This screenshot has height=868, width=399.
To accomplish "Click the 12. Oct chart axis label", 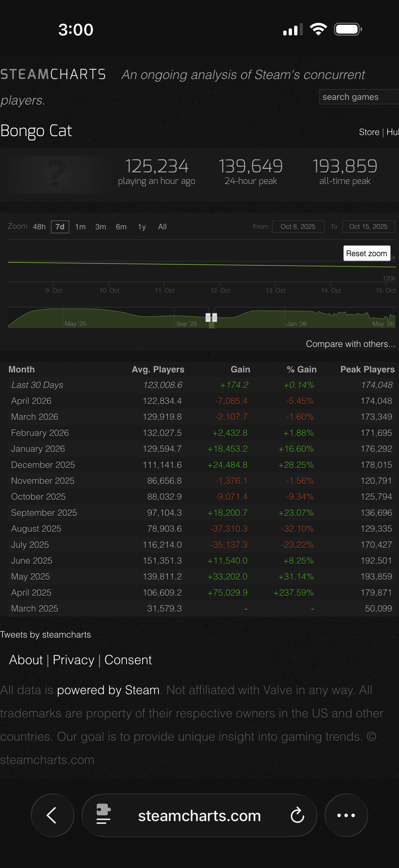I will point(220,291).
